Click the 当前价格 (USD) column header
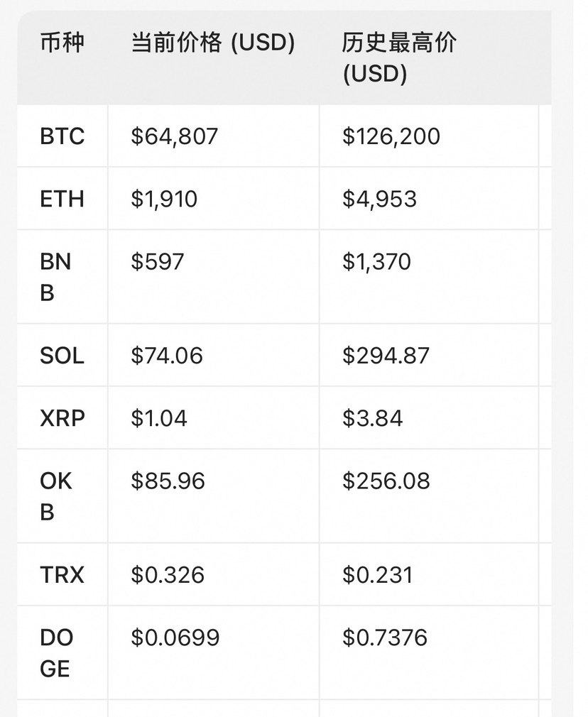 [x=213, y=43]
